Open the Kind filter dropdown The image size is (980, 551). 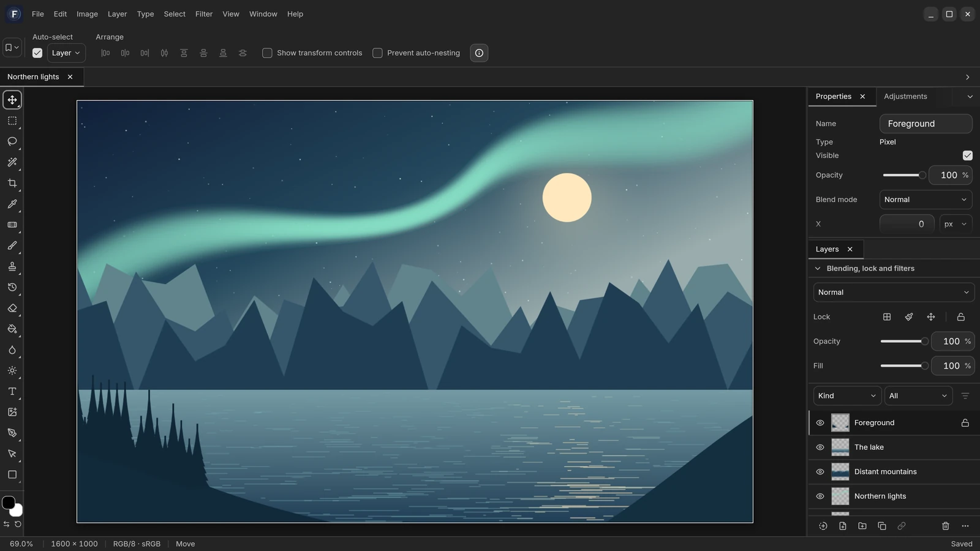847,395
